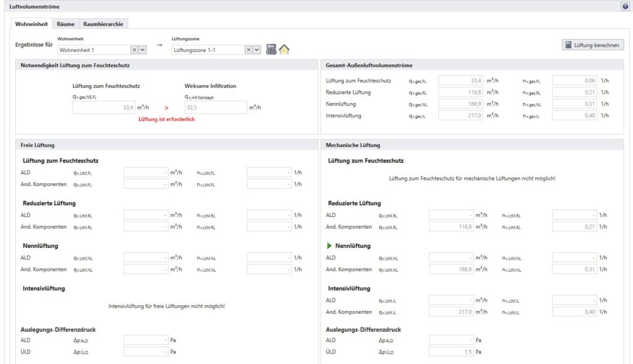Click the house icon beside Lüftungszone
Image resolution: width=633 pixels, height=364 pixels.
[x=284, y=49]
